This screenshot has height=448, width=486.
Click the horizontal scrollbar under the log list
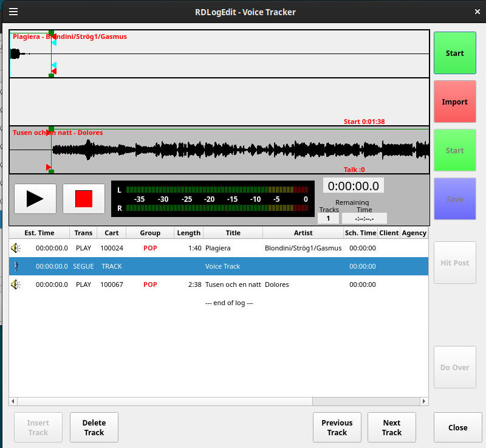click(x=165, y=401)
